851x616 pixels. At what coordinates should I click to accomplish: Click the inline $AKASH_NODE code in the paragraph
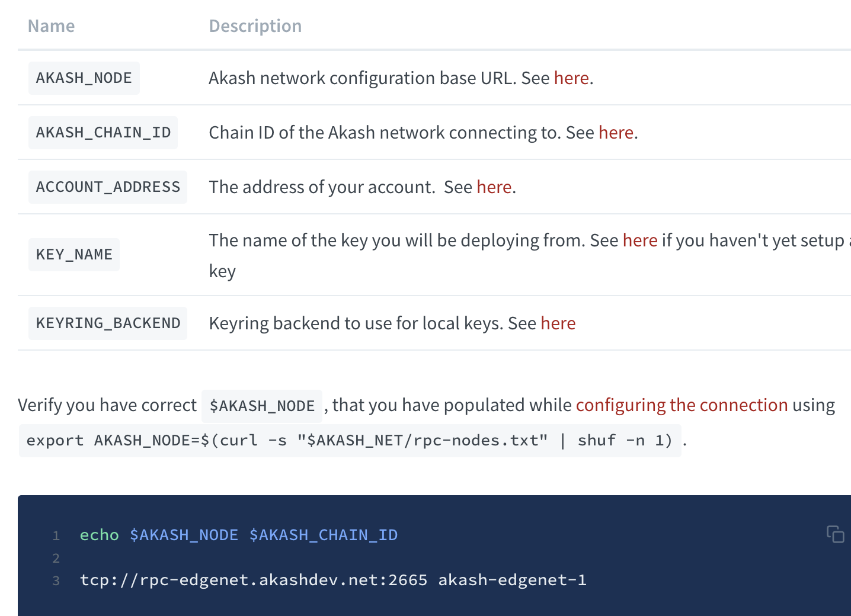click(262, 406)
